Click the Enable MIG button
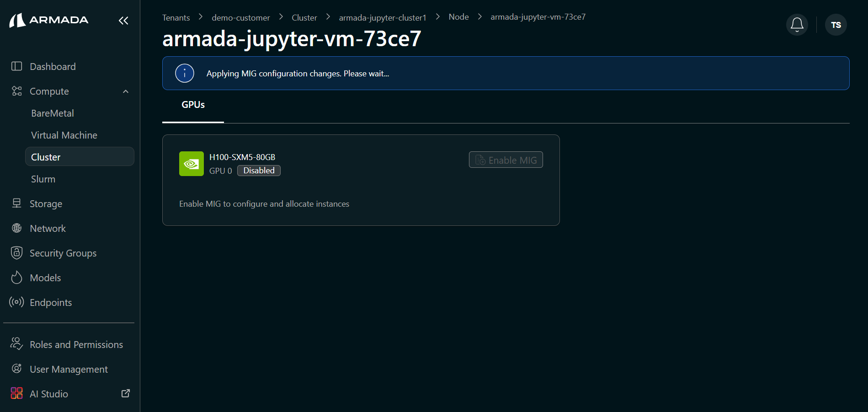 (506, 160)
